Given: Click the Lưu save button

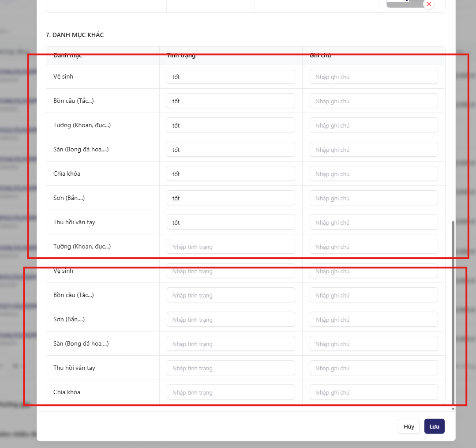Looking at the screenshot, I should tap(434, 426).
